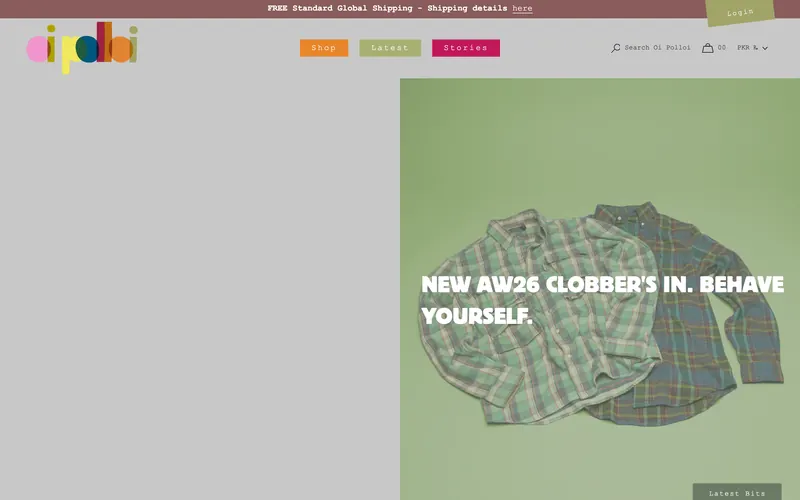This screenshot has width=800, height=500.
Task: Click the Oi Polloi colorful logo
Action: coord(82,48)
